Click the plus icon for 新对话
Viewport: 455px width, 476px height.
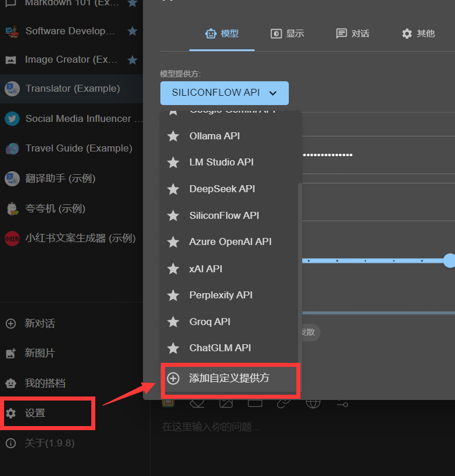[10, 323]
